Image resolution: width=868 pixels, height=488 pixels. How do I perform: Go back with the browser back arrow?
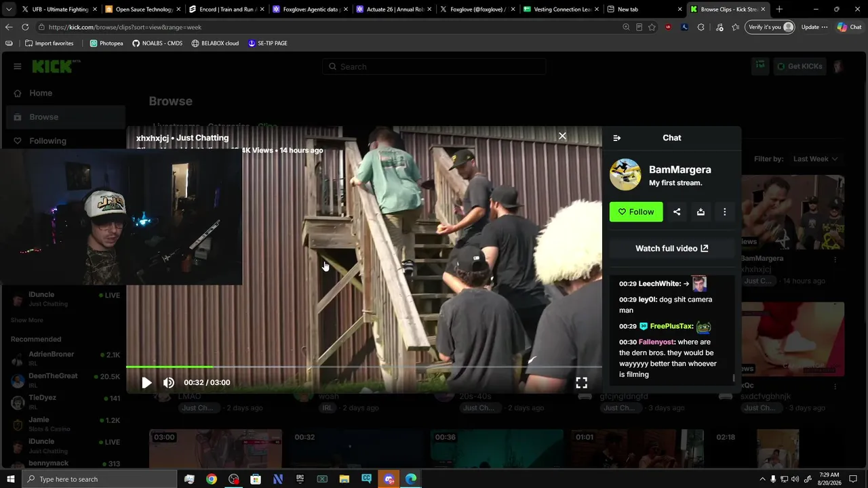(9, 27)
